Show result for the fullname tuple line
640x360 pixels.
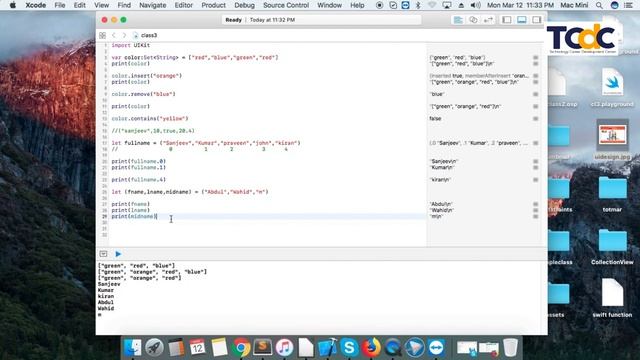coord(536,143)
